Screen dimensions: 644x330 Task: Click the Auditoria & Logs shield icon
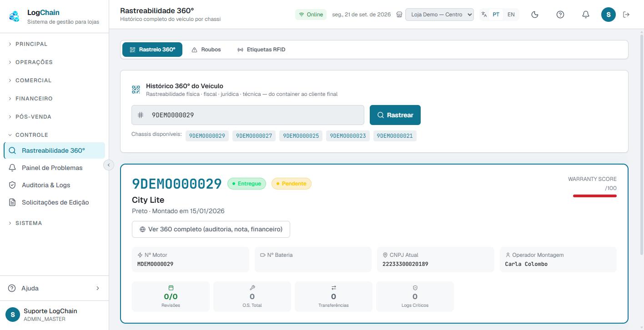click(x=13, y=185)
